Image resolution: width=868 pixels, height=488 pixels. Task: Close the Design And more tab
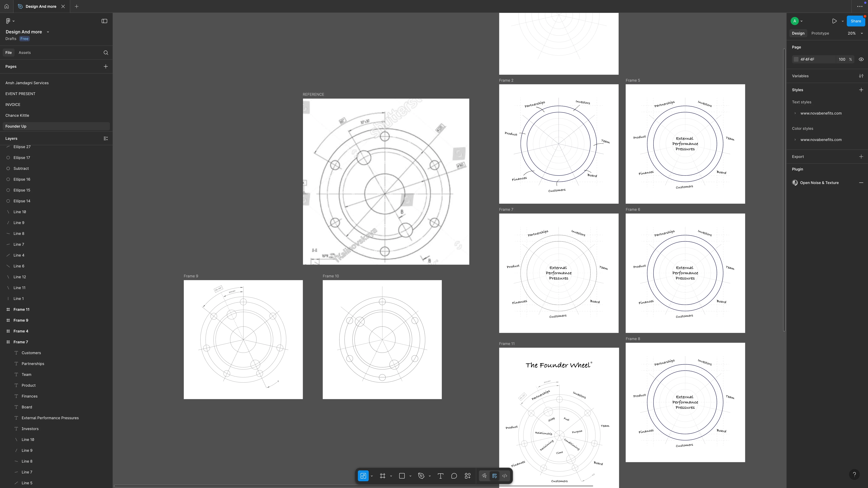[63, 6]
